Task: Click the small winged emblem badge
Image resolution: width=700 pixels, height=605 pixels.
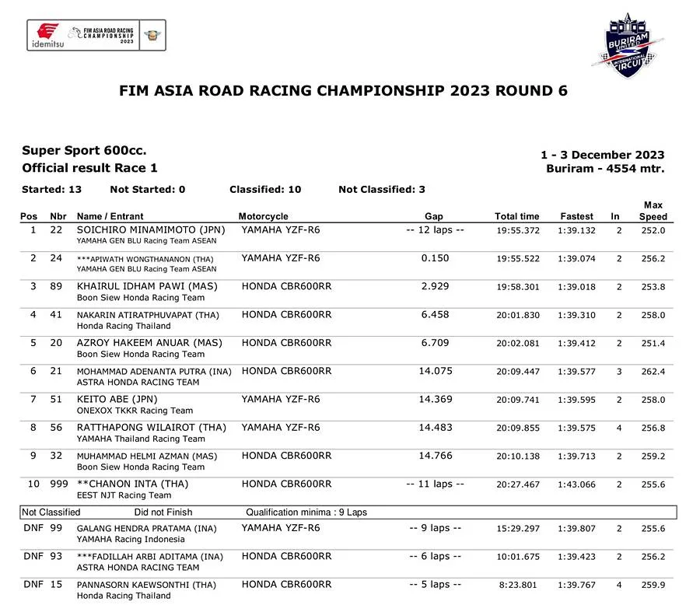Action: click(151, 34)
